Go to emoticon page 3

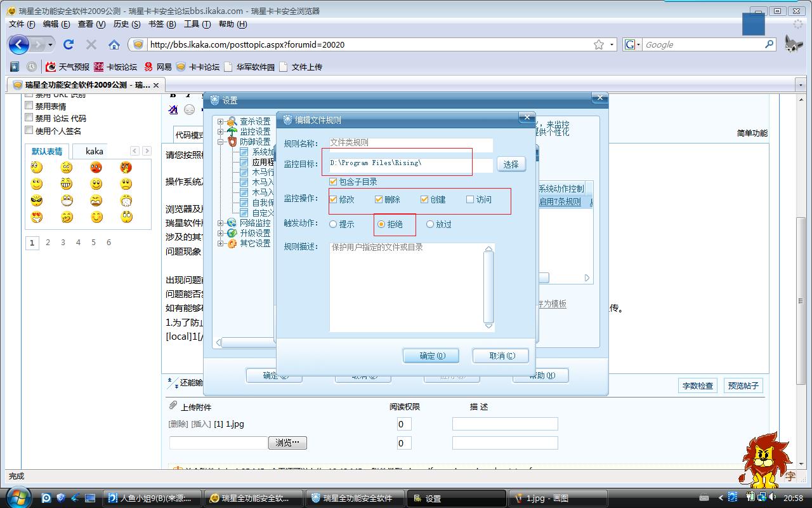pyautogui.click(x=63, y=242)
